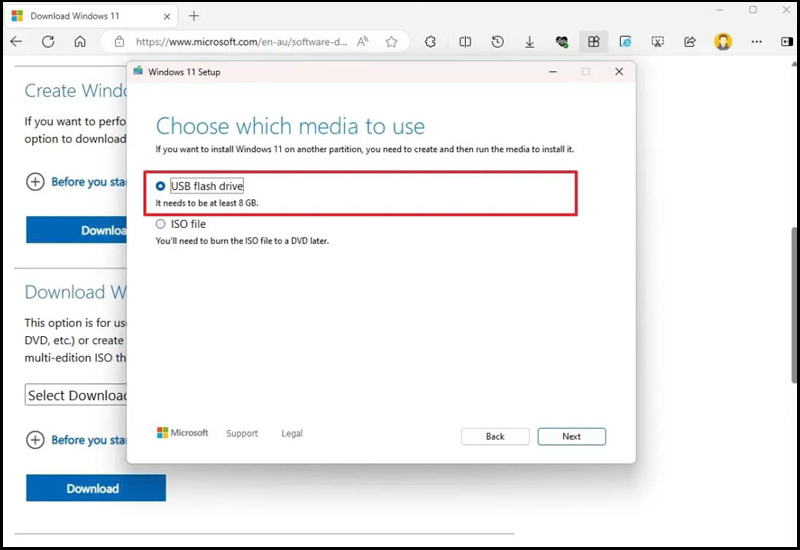Toggle split screen view icon
800x550 pixels.
pyautogui.click(x=465, y=42)
